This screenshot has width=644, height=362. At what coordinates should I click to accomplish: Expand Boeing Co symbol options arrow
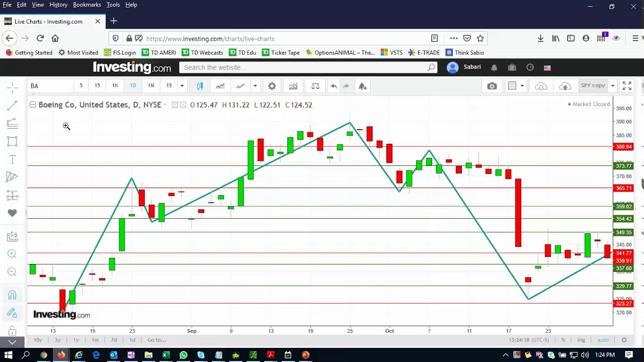click(165, 105)
